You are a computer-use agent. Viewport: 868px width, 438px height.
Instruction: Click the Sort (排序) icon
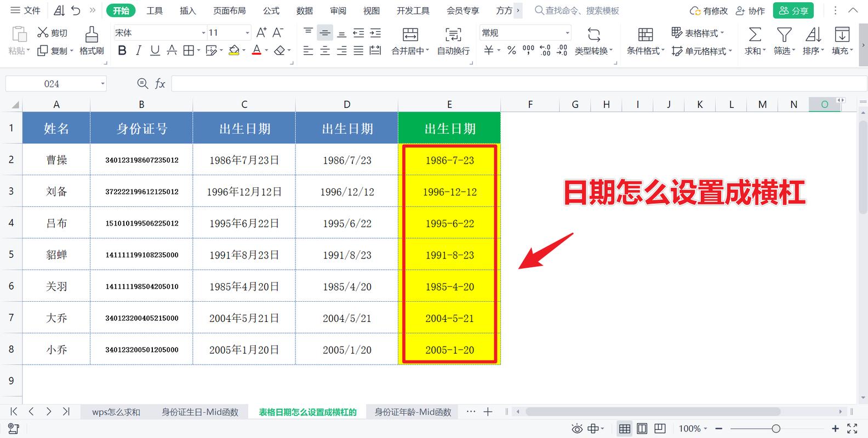tap(813, 35)
